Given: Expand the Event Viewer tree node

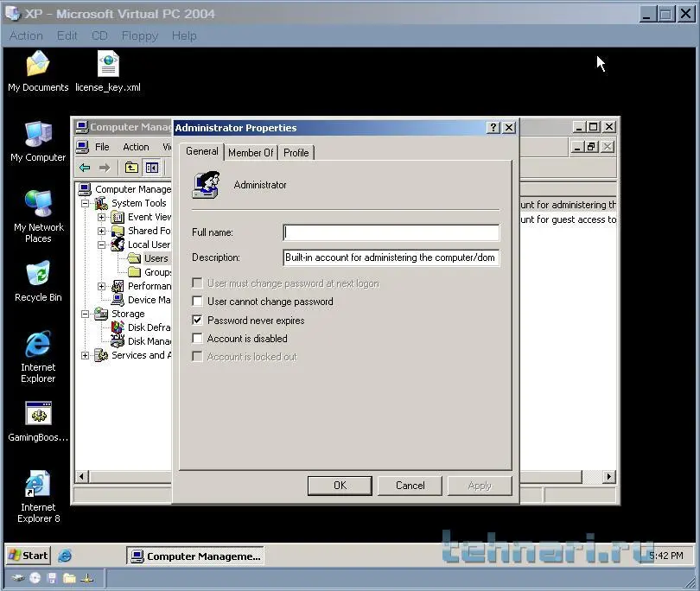Looking at the screenshot, I should pyautogui.click(x=102, y=218).
